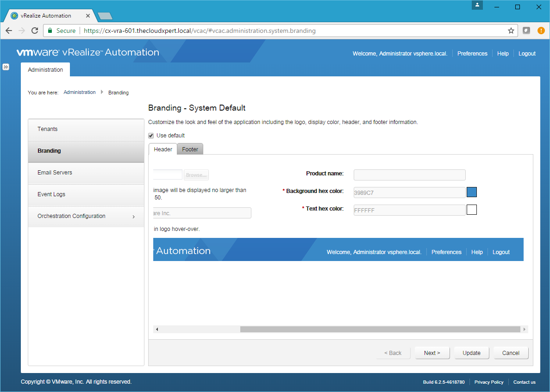Bookmark page using the star icon
Viewport: 550px width, 392px height.
coord(511,31)
